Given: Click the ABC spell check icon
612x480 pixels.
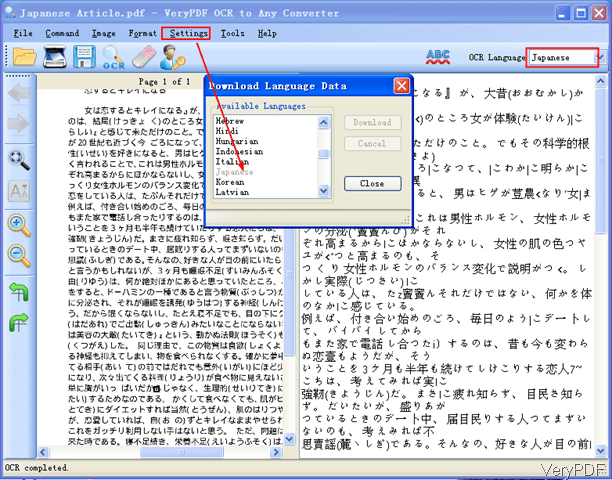Looking at the screenshot, I should 438,57.
